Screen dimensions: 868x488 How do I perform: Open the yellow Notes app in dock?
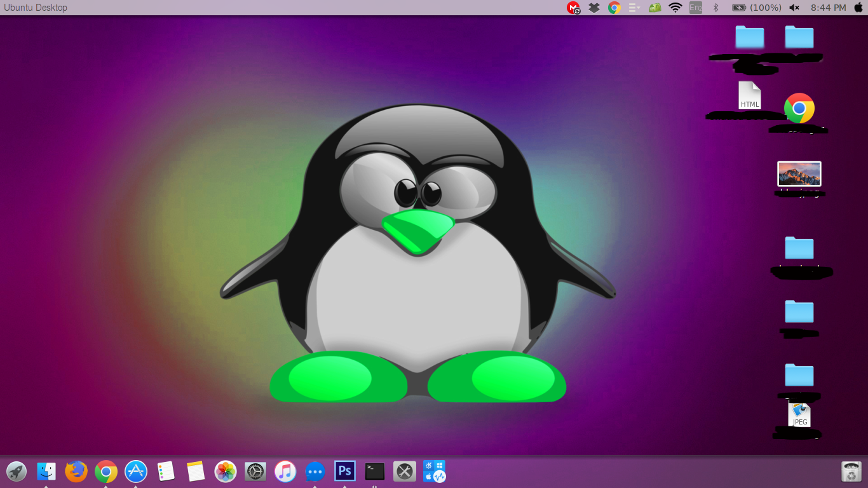click(196, 471)
